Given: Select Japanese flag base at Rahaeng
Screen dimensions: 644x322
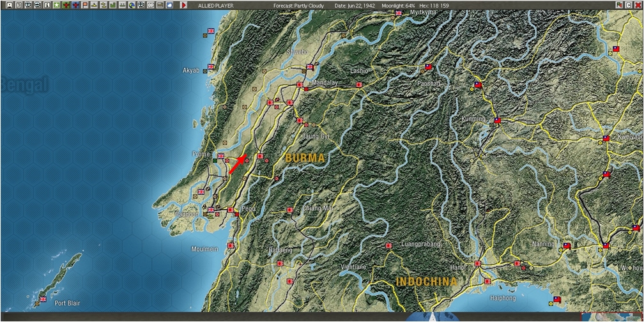Looking at the screenshot, I should click(x=280, y=263).
